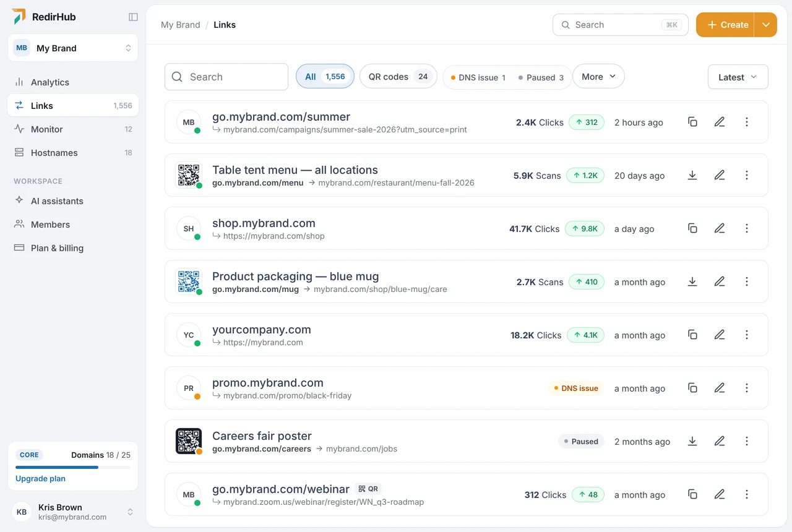792x532 pixels.
Task: Copy the shop.mybrand.com link
Action: coord(692,228)
